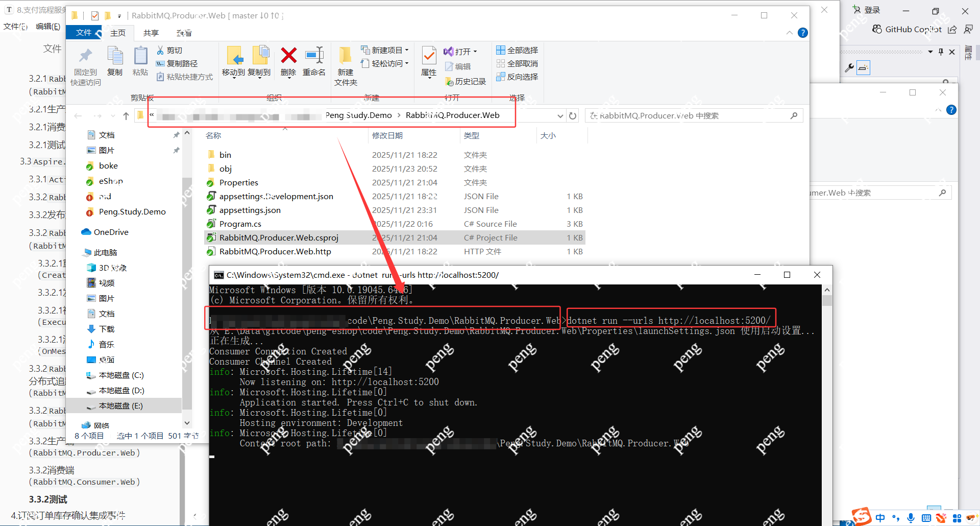Toggle Sogou punctuation mode
The height and width of the screenshot is (526, 980).
(x=896, y=518)
